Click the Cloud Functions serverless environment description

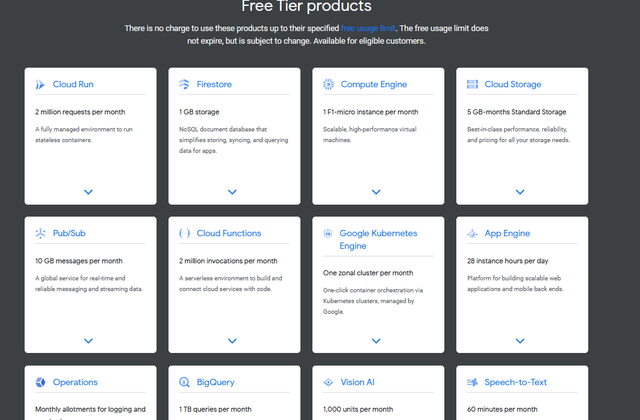click(x=231, y=284)
